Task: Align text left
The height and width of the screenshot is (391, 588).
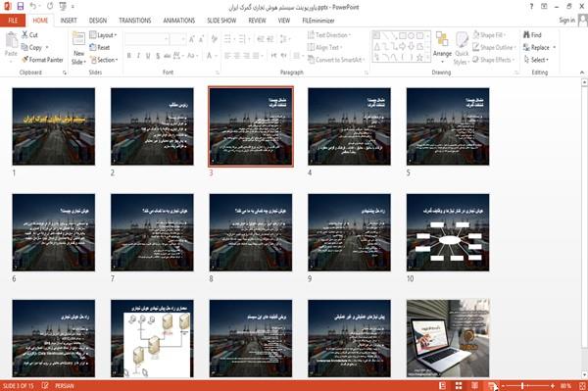Action: click(227, 56)
